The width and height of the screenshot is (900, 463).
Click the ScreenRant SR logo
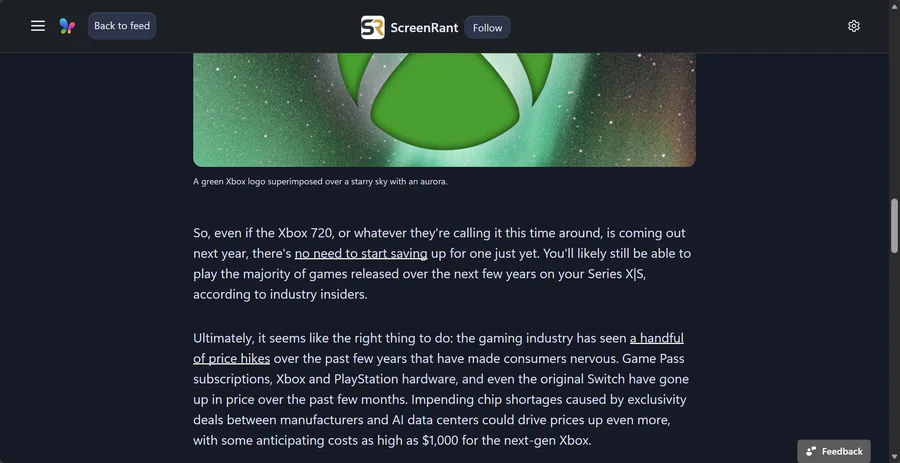click(372, 27)
